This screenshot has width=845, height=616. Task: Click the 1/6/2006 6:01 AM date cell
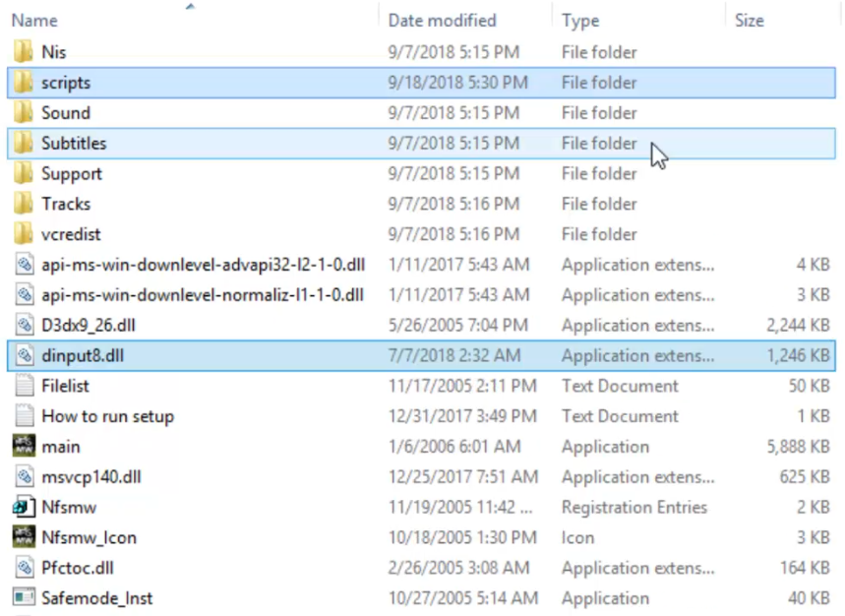[454, 447]
